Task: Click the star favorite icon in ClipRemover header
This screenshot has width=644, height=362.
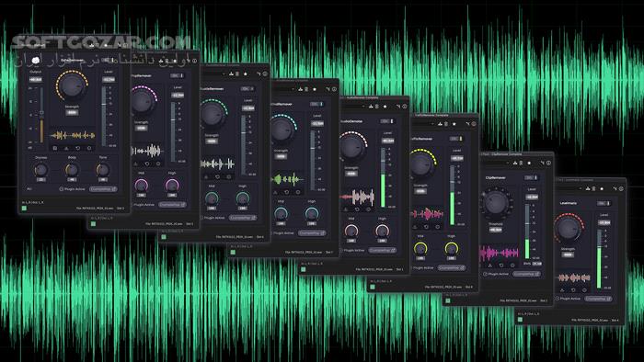Action: click(529, 163)
